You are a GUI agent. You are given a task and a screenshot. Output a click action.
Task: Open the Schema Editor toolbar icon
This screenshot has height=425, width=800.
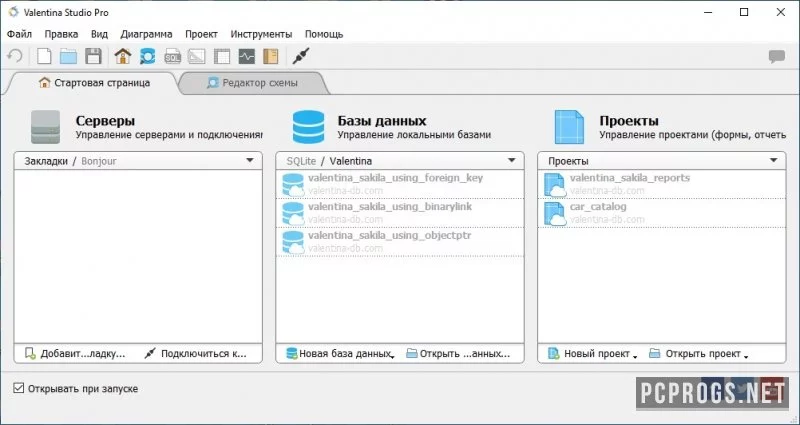click(x=147, y=56)
